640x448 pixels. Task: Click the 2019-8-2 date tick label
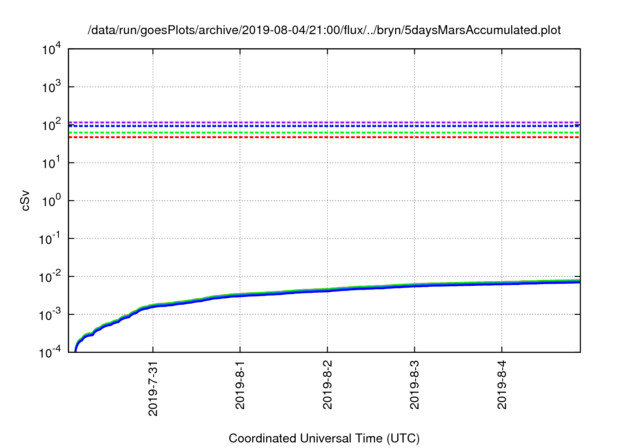click(327, 385)
